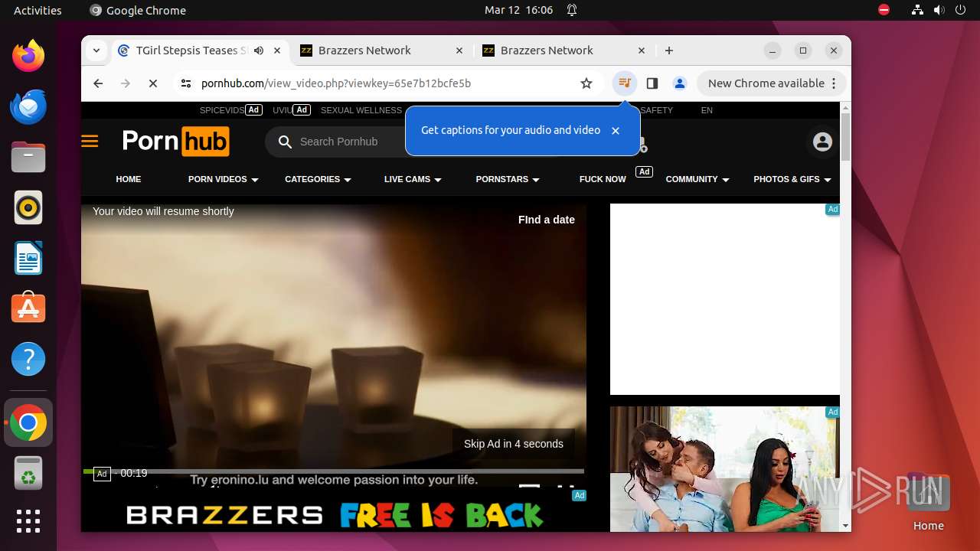Launch Firefox from the dock

[28, 56]
